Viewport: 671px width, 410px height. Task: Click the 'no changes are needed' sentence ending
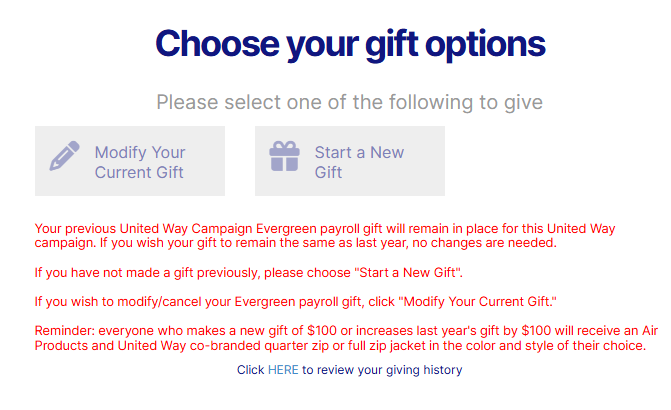pos(488,243)
